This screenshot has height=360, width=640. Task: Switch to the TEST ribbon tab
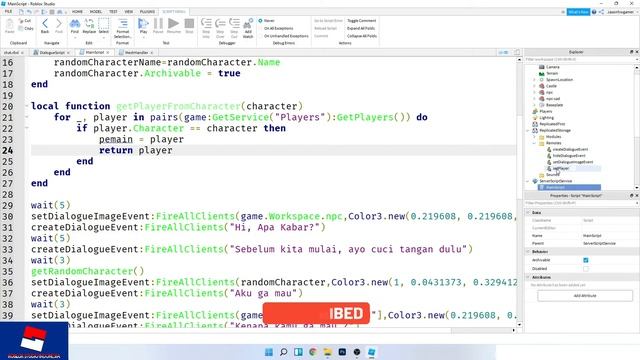coord(113,11)
